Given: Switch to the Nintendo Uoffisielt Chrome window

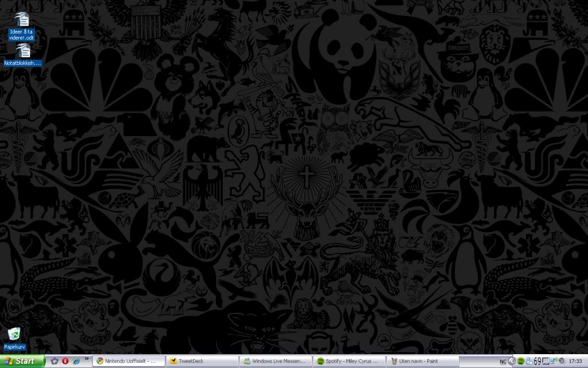Looking at the screenshot, I should pos(129,361).
